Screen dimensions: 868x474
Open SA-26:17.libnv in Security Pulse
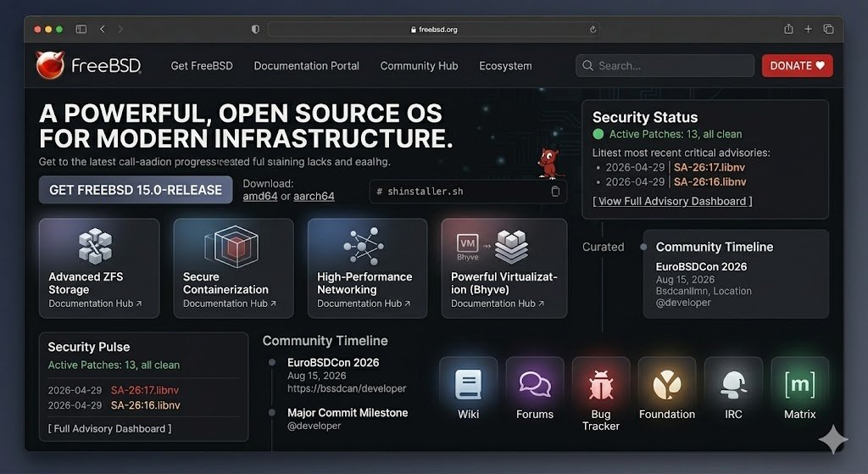click(x=144, y=390)
